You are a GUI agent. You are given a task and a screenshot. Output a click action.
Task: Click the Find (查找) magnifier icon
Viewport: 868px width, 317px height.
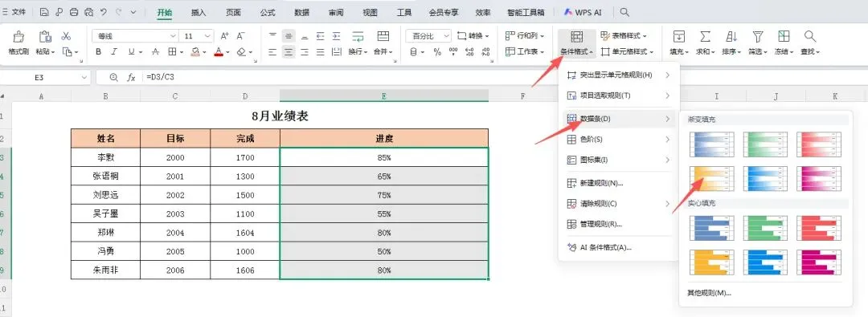[x=810, y=36]
